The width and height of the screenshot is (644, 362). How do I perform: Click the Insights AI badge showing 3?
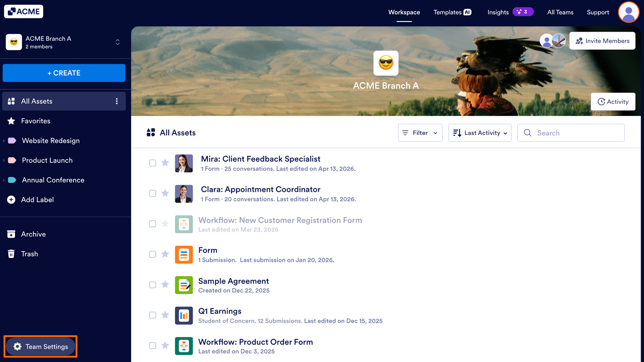[523, 12]
